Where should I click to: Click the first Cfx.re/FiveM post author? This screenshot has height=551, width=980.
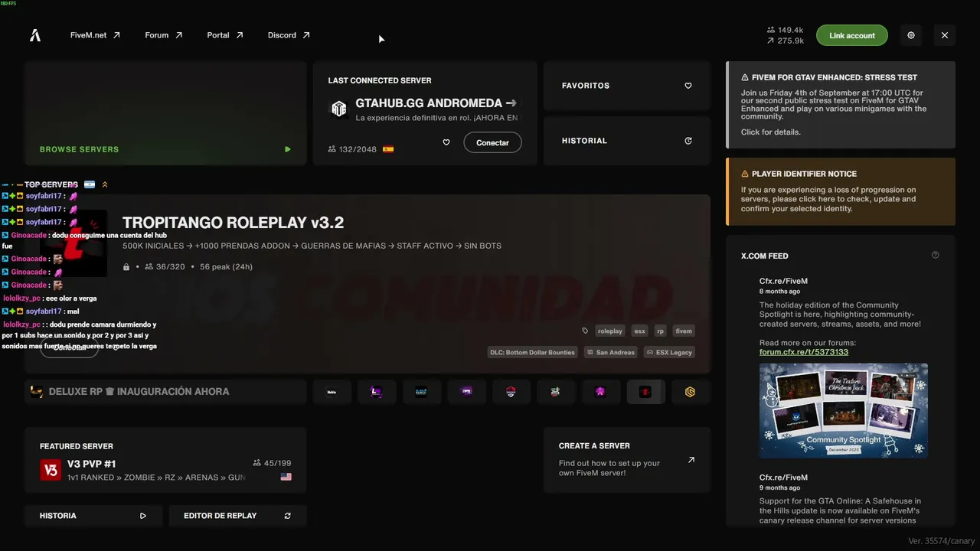coord(783,282)
